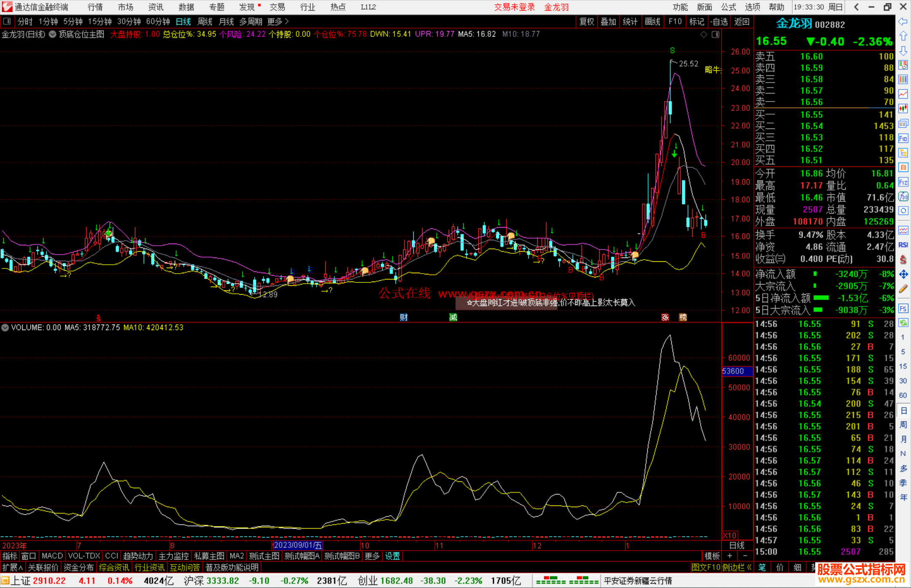Click the 复权 button
Screen dimensions: 911x588
click(586, 21)
